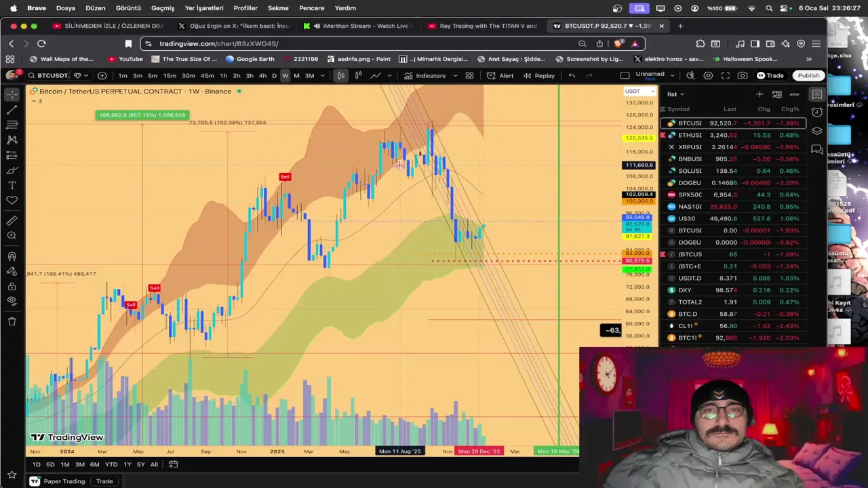
Task: Take a chart snapshot with camera
Action: click(x=743, y=75)
